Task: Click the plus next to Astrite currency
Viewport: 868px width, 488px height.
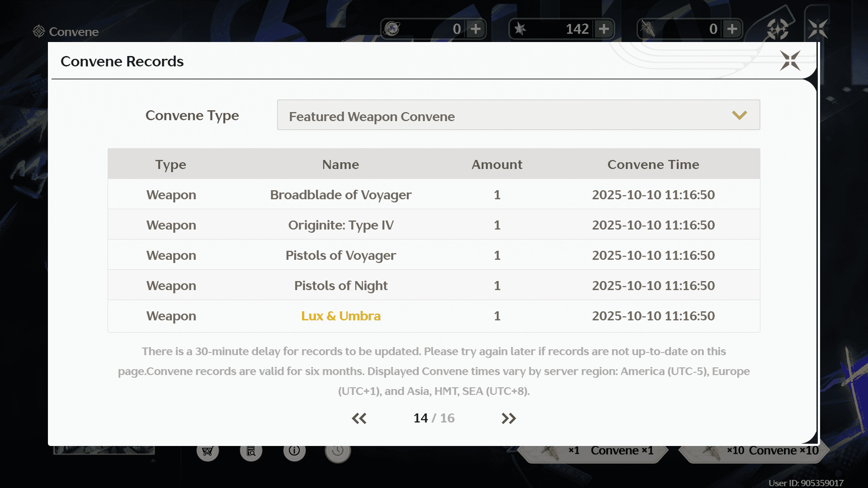Action: [x=476, y=29]
